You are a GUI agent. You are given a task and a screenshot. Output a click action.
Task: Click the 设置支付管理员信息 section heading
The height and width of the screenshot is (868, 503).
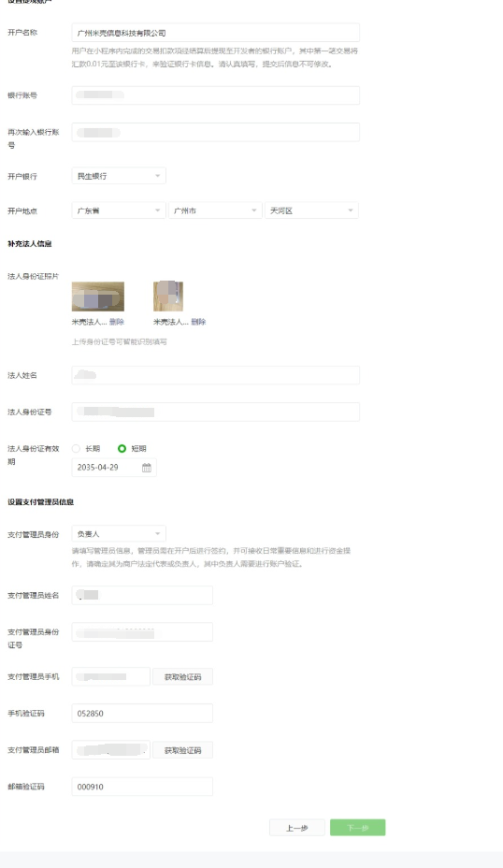click(x=40, y=502)
